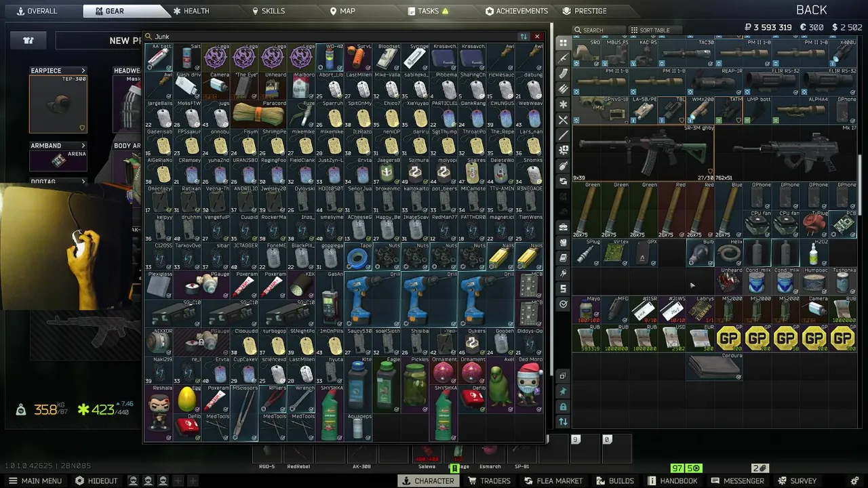Show all items via stash grid filter icon
This screenshot has width=868, height=488.
pos(563,42)
